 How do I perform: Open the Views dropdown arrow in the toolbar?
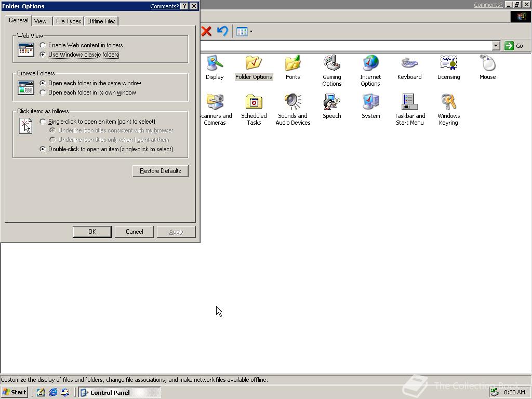pyautogui.click(x=251, y=32)
